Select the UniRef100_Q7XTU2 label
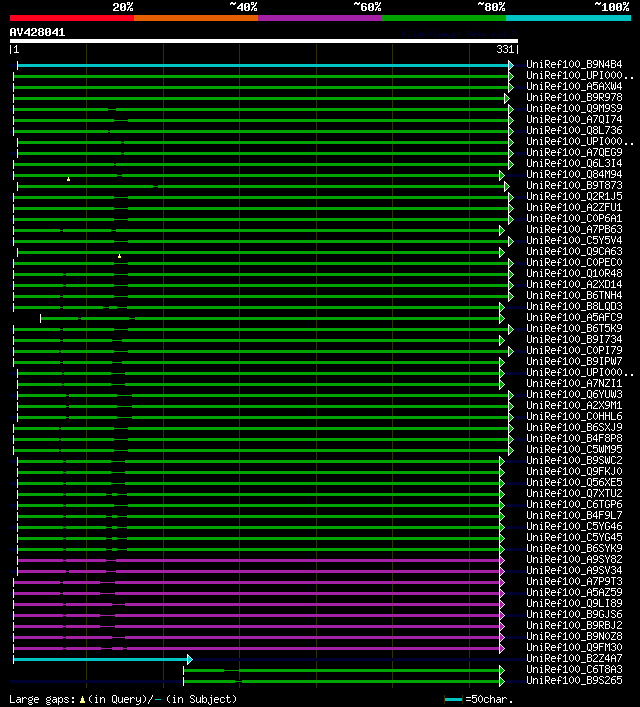Screen dimensions: 640x707 click(x=574, y=493)
